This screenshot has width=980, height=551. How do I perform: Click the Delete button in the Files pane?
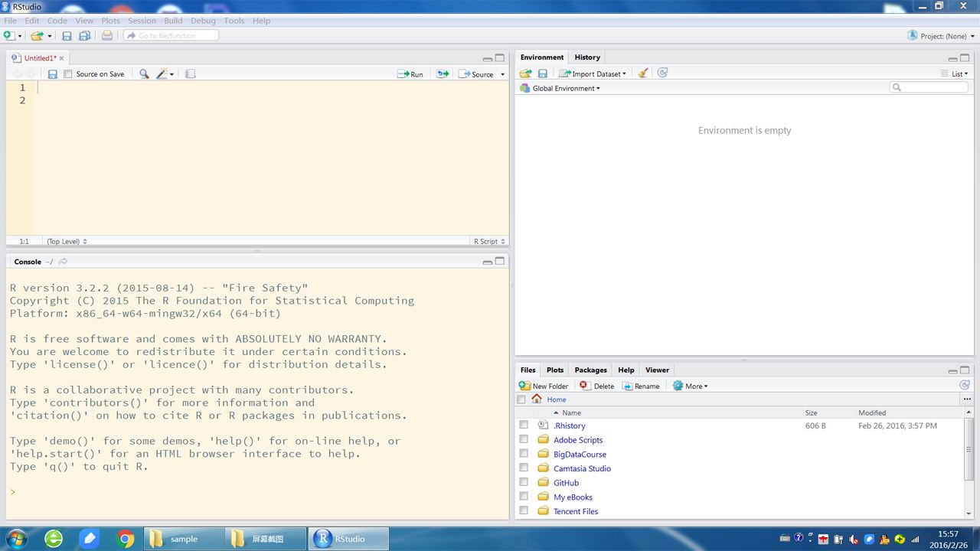(596, 386)
